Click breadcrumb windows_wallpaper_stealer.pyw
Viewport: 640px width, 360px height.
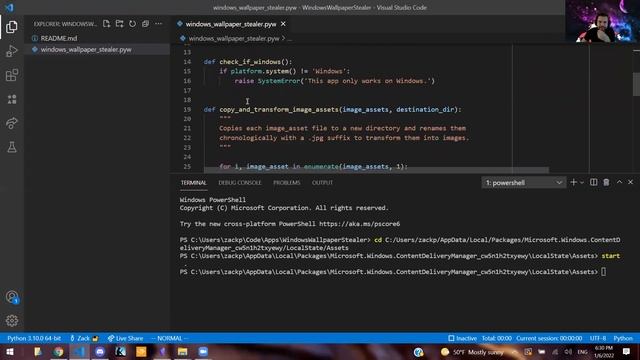click(x=234, y=38)
